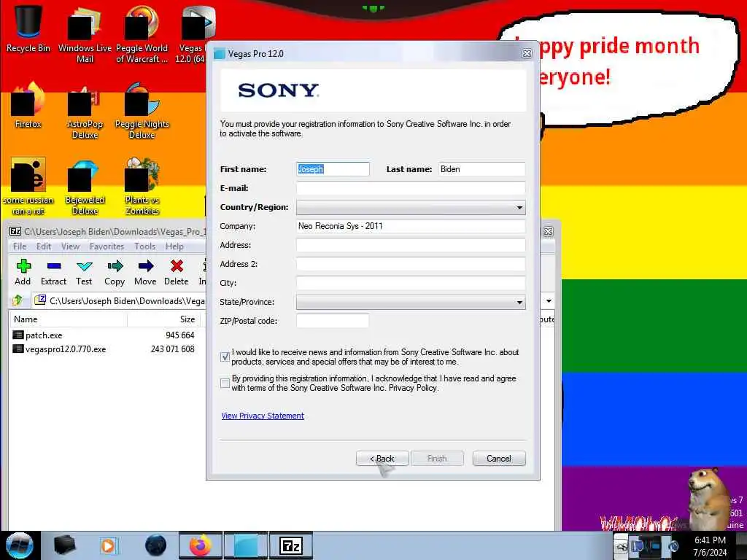Close the Vegas Pro 12.0 dialog

point(527,54)
